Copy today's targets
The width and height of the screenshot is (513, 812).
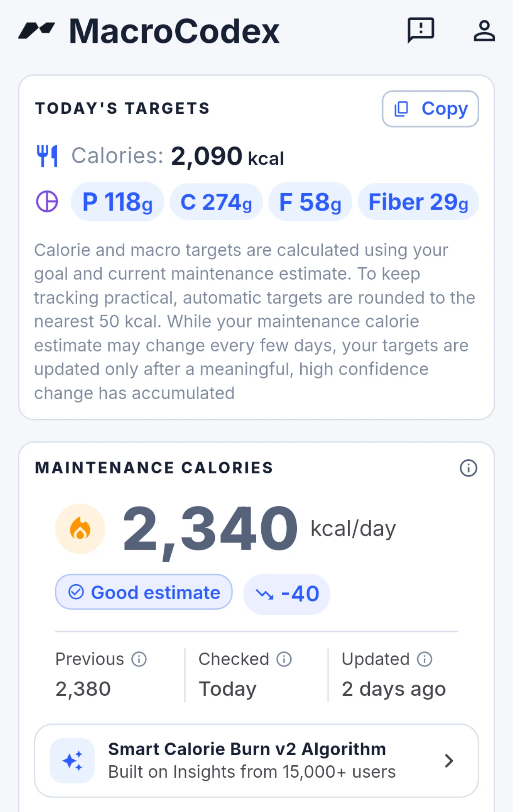(430, 109)
